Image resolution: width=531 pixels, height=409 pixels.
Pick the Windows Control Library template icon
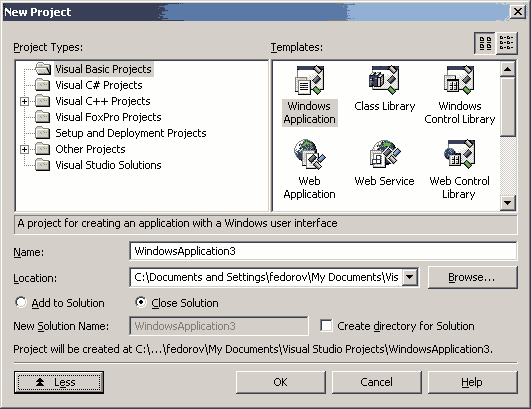[459, 80]
